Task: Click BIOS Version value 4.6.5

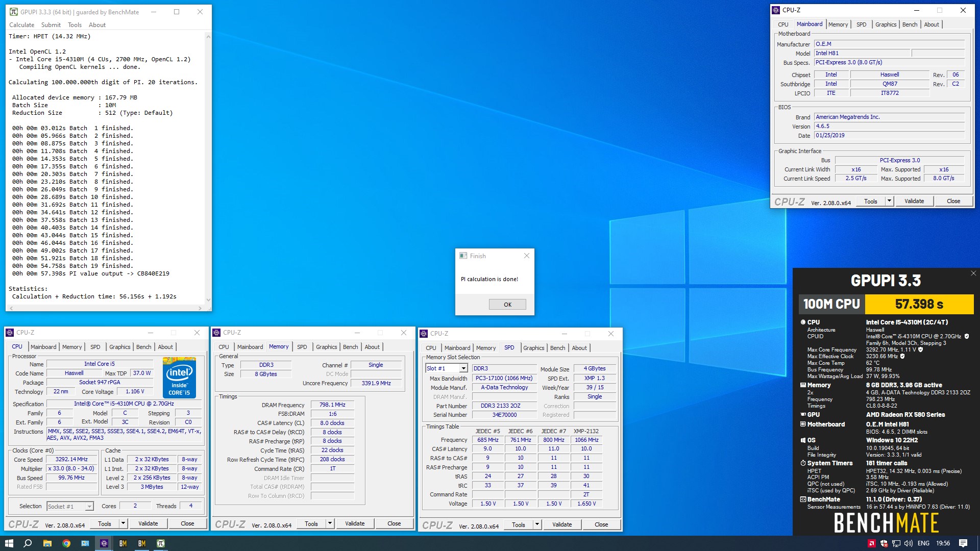Action: point(889,126)
